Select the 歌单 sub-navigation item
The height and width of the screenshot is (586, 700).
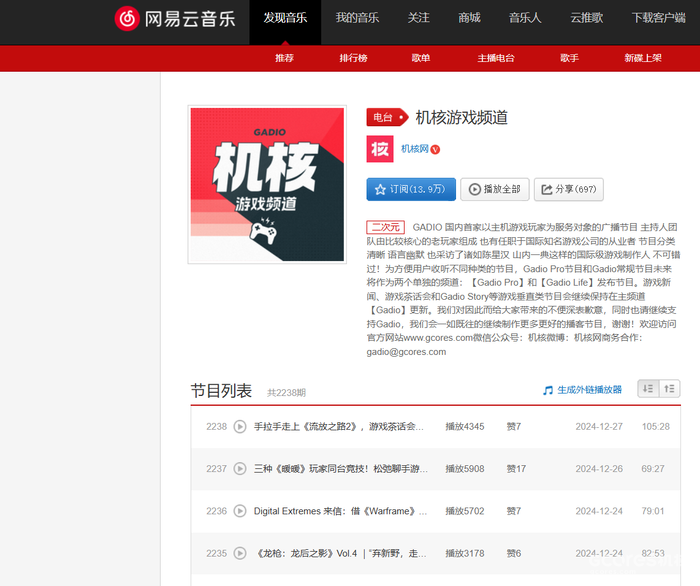click(421, 58)
